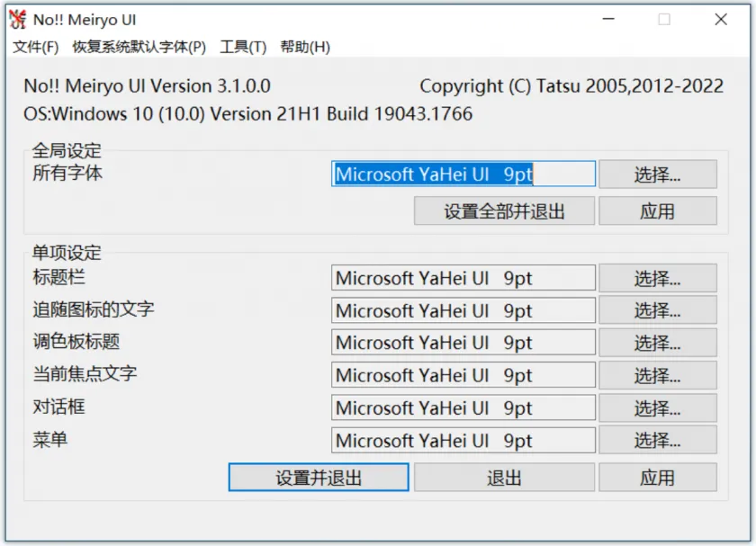Click the OS build text 'Build 19043.1766'

(x=400, y=113)
